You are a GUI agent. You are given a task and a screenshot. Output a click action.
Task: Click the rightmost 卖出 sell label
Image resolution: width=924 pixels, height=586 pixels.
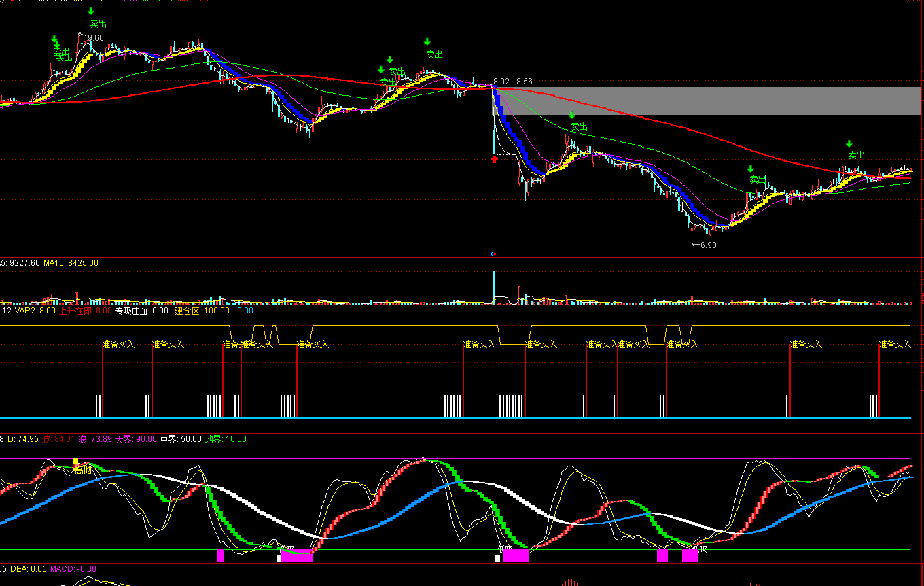857,155
